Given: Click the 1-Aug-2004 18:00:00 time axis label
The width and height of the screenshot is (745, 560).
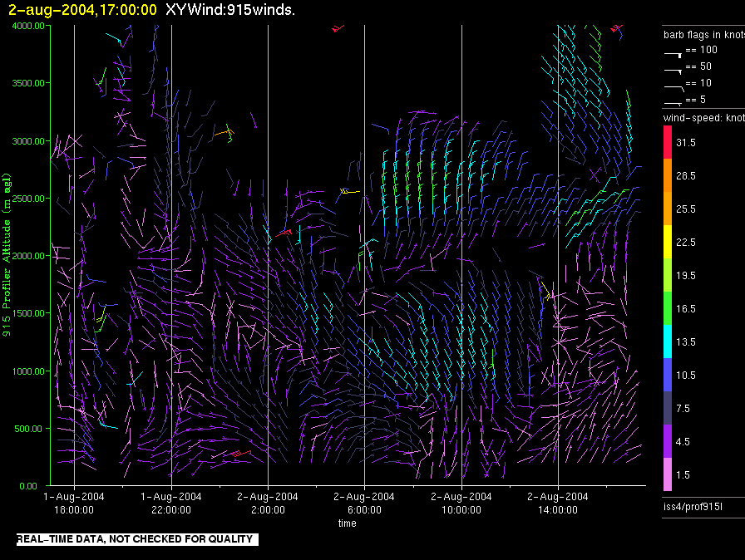Looking at the screenshot, I should point(74,503).
